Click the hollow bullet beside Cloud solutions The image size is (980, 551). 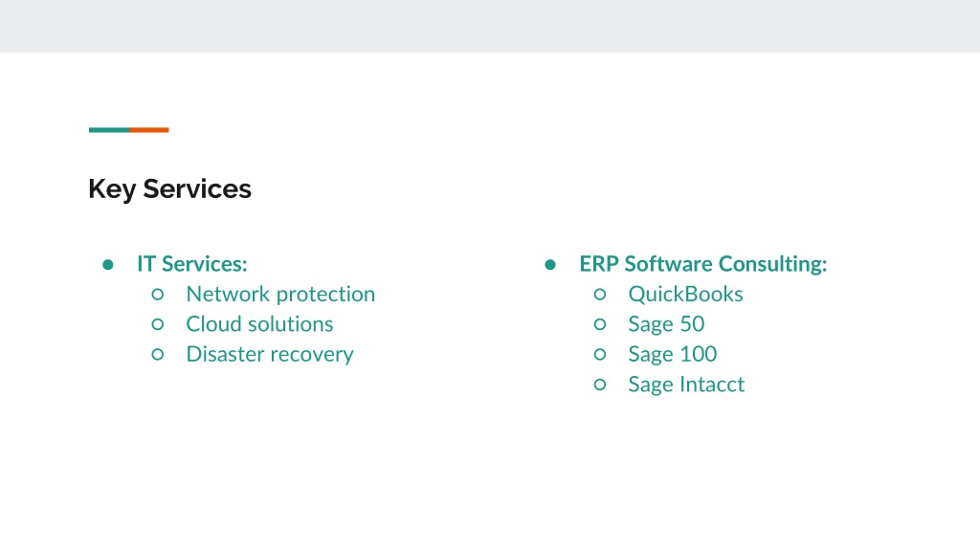pos(158,324)
